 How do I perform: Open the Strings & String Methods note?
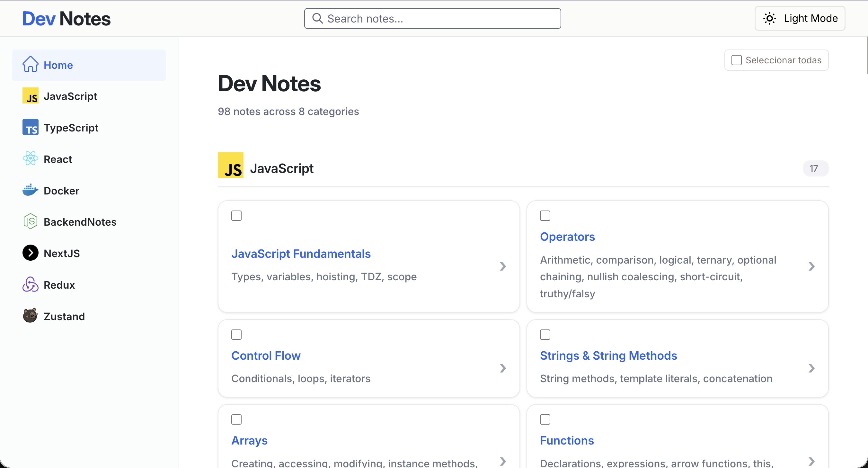(608, 356)
